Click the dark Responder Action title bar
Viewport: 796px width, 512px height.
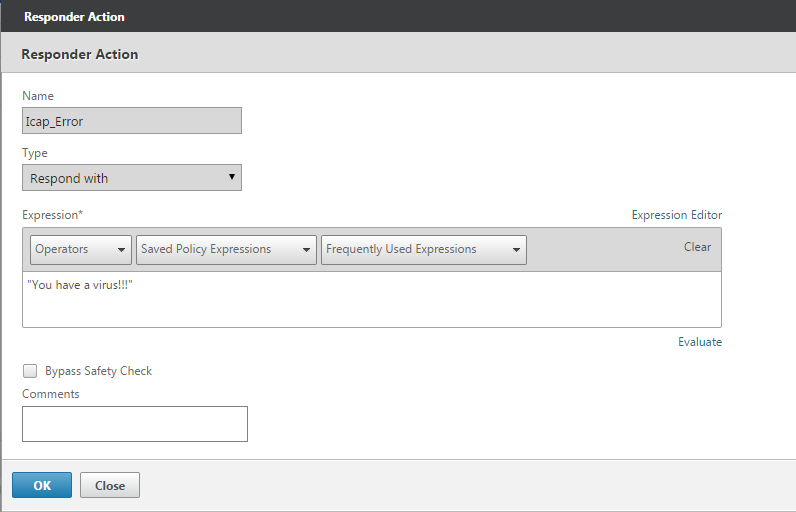[398, 16]
